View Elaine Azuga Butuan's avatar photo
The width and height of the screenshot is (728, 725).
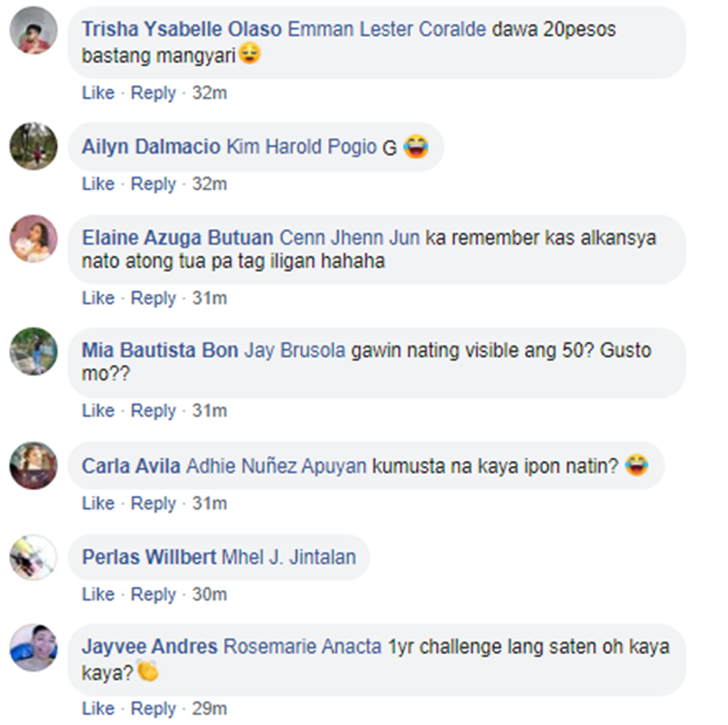pos(33,239)
